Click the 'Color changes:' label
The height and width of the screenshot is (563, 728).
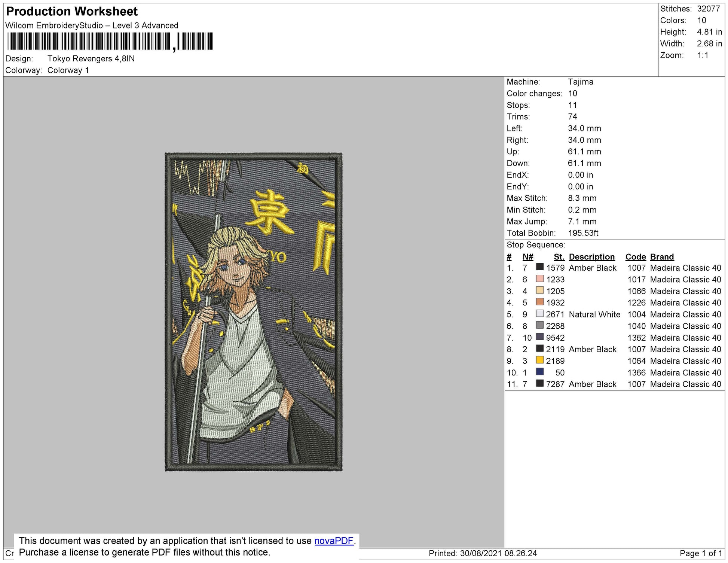click(534, 93)
